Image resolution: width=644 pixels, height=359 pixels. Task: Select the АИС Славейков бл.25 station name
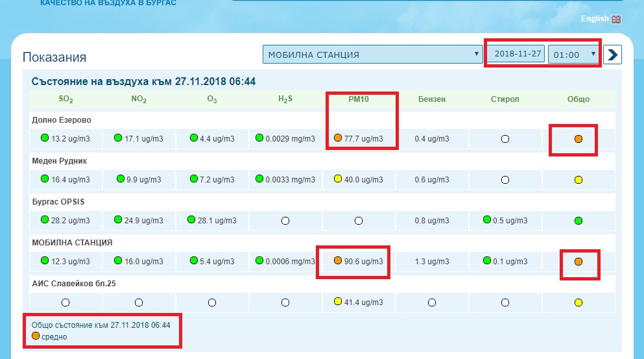pos(74,283)
